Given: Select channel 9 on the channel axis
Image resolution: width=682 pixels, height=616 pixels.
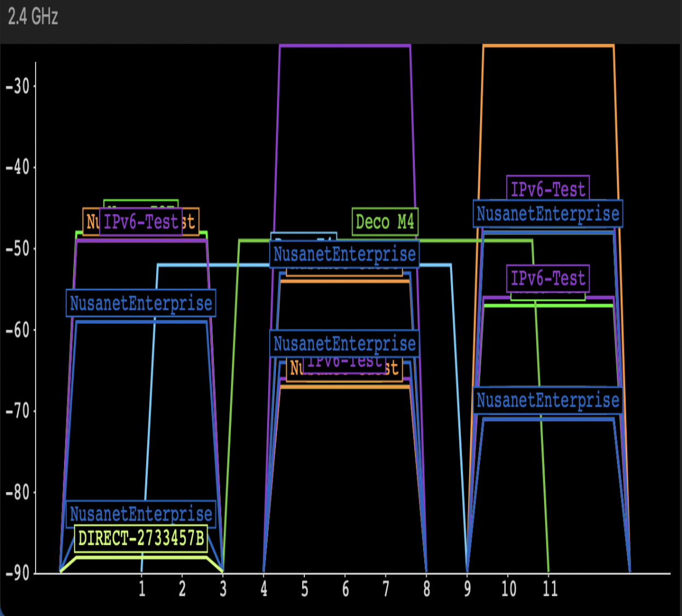Looking at the screenshot, I should click(x=467, y=589).
